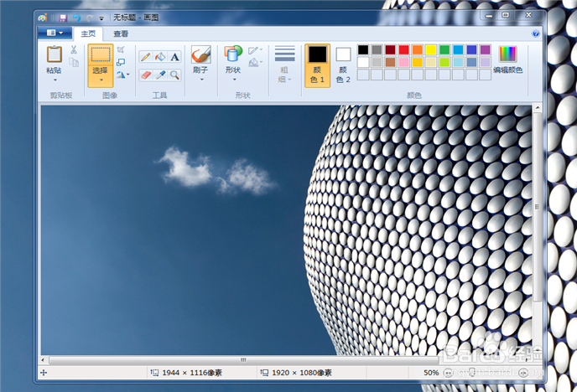Pick the purple color swatch

[486, 49]
